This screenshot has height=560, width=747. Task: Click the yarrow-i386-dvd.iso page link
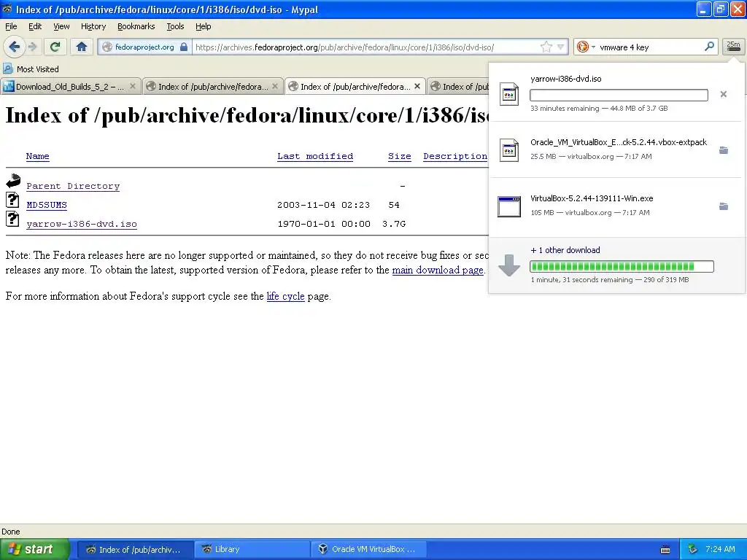[82, 224]
